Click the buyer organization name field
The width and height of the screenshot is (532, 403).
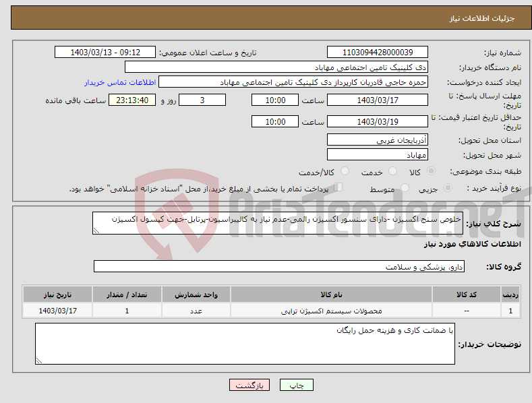276,67
